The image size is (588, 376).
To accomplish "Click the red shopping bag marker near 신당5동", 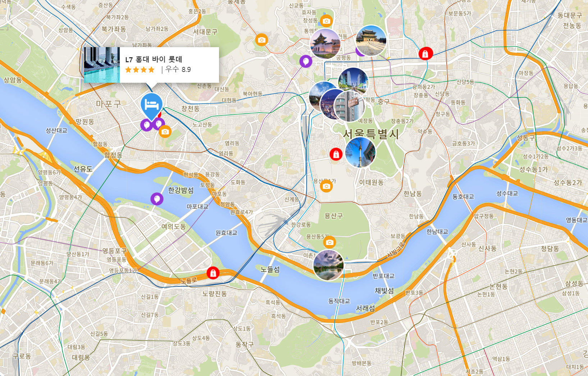I will (x=425, y=54).
